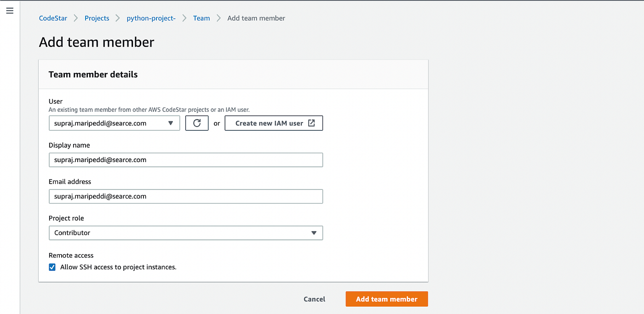Click the Cancel button
The height and width of the screenshot is (314, 644).
(314, 299)
